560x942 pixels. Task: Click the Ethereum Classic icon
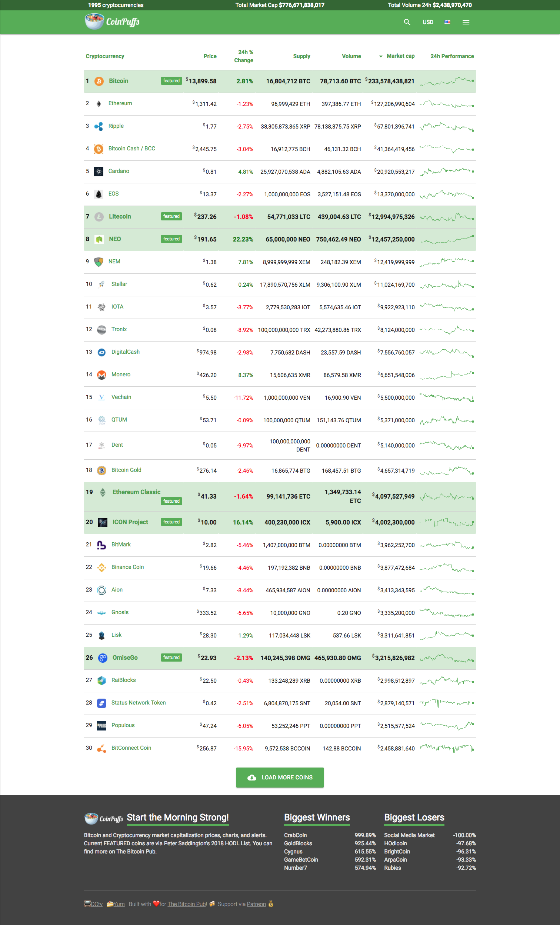(103, 492)
